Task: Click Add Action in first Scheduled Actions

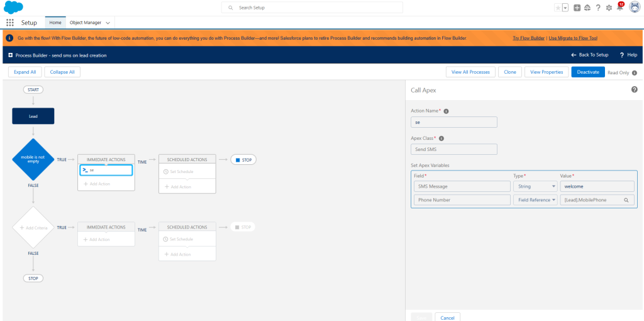Action: pyautogui.click(x=178, y=186)
